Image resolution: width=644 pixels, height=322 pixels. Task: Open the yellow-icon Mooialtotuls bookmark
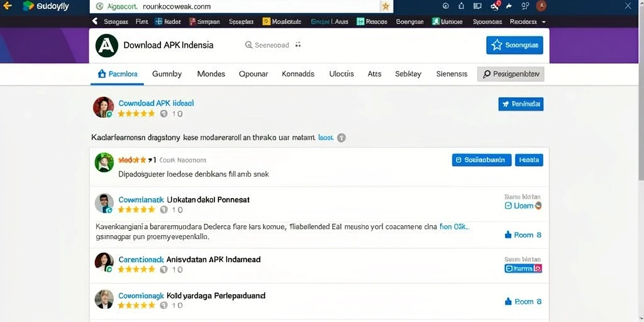(x=282, y=22)
